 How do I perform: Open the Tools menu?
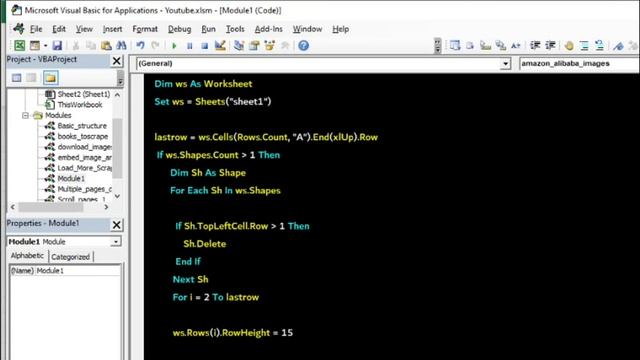tap(235, 29)
